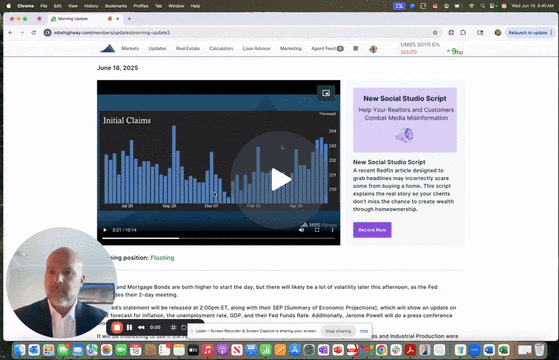Viewport: 559px width, 360px height.
Task: Open the Chrome profile avatar
Action: click(x=498, y=33)
